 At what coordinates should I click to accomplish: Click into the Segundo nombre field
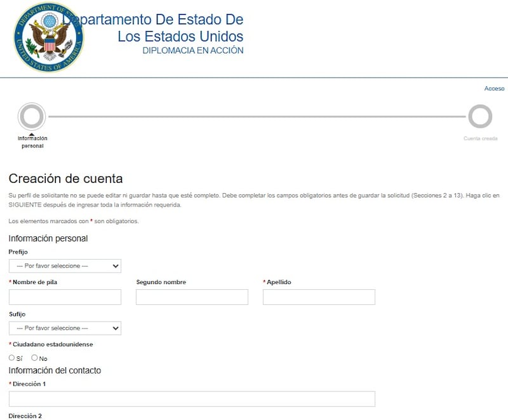point(192,297)
